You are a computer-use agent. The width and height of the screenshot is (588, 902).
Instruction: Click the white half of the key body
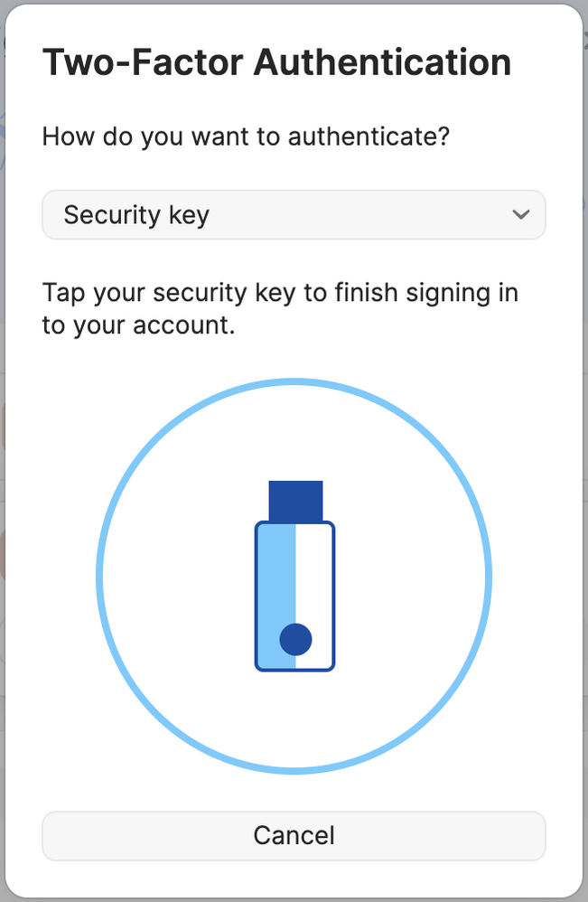pyautogui.click(x=314, y=578)
